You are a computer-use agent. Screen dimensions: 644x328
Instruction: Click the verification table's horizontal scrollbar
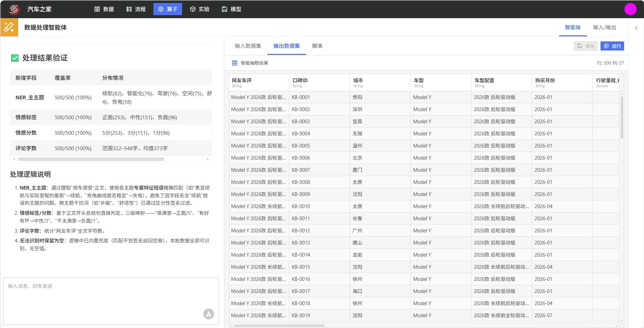[x=91, y=159]
